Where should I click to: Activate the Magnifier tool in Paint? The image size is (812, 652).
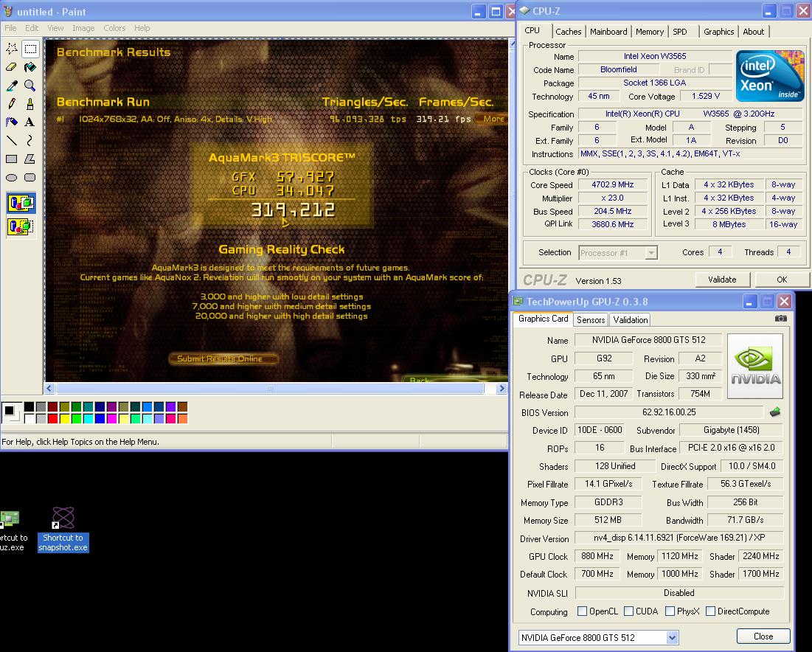coord(30,86)
